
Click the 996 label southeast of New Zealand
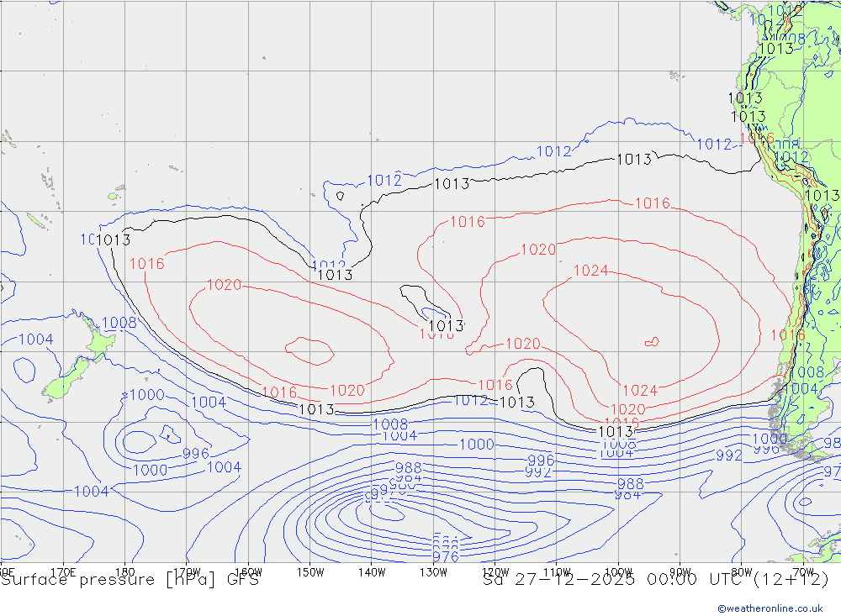point(195,454)
